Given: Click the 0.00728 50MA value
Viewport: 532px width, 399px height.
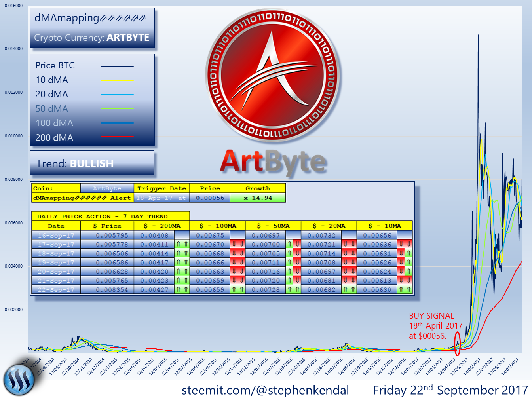Looking at the screenshot, I should pos(266,289).
